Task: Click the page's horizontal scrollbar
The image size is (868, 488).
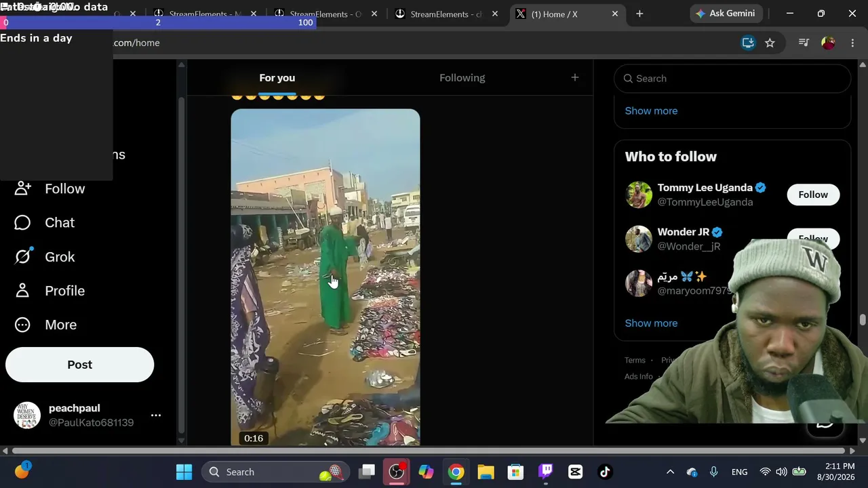Action: [x=429, y=451]
